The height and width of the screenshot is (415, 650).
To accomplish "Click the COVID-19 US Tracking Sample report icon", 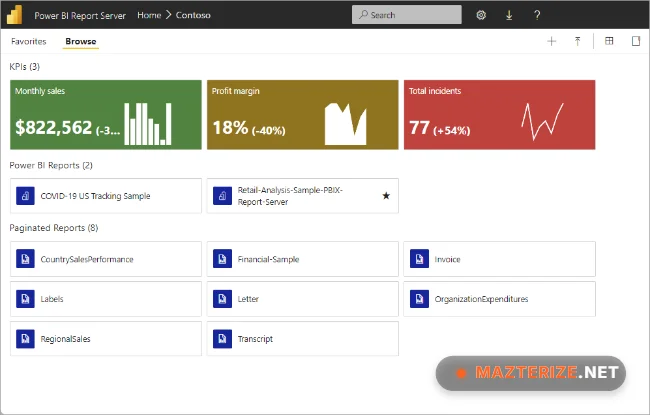I will [x=25, y=196].
